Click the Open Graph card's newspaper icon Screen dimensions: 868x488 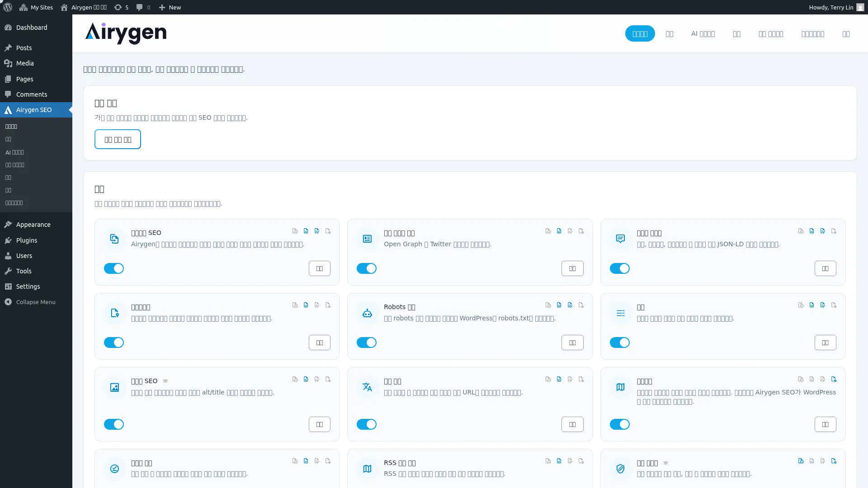click(x=367, y=239)
